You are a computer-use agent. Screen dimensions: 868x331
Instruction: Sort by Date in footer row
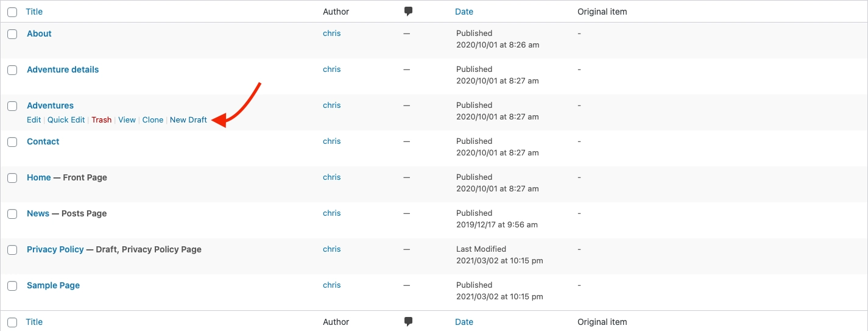coord(464,322)
